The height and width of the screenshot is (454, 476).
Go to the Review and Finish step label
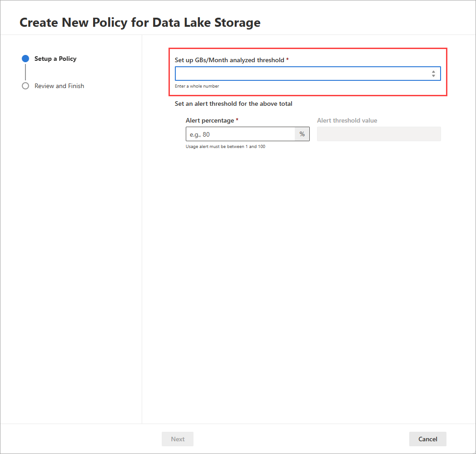(x=59, y=86)
